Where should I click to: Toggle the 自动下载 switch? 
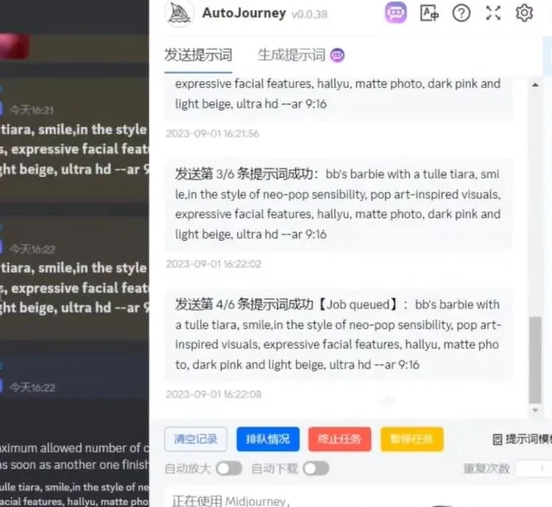[316, 469]
